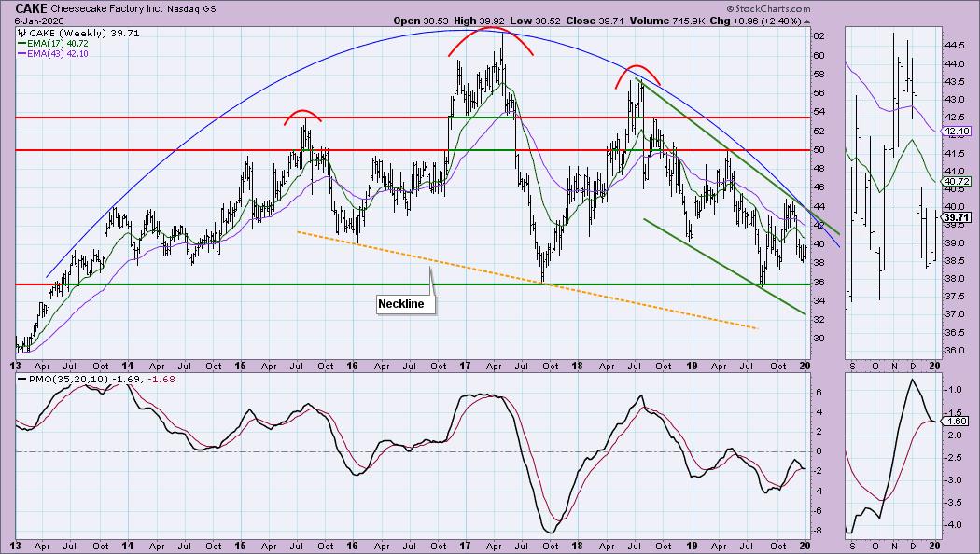Click the Cheesecake Factory Inc. company name
This screenshot has width=980, height=554.
105,9
